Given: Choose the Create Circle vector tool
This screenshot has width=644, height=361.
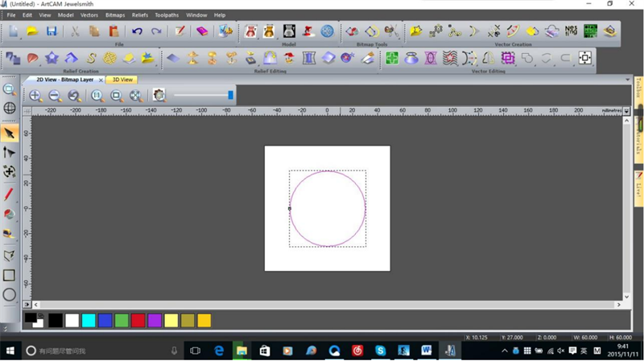Looking at the screenshot, I should (x=9, y=294).
